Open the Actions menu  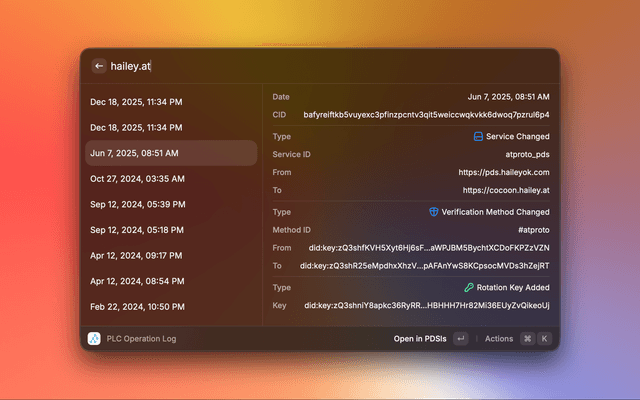[498, 339]
